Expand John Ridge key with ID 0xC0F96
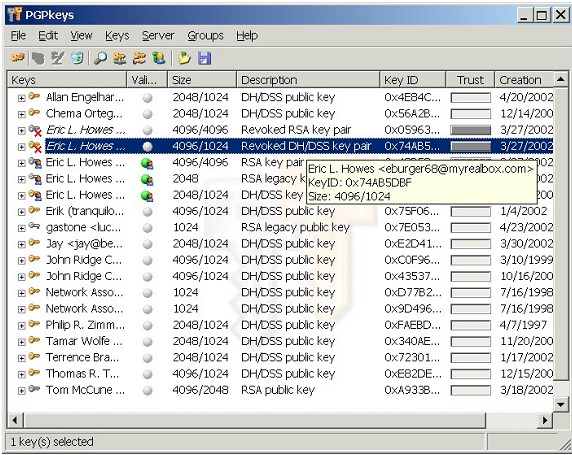Image resolution: width=572 pixels, height=455 pixels. [22, 261]
